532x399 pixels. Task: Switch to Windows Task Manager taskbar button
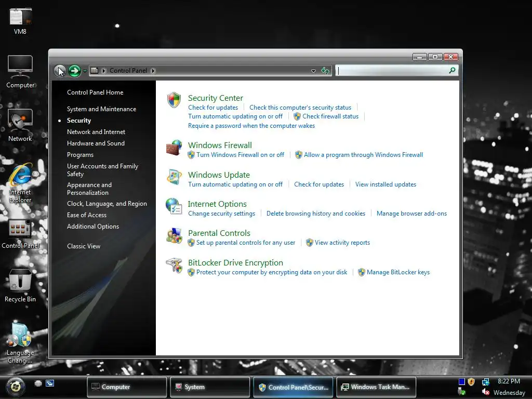point(376,387)
